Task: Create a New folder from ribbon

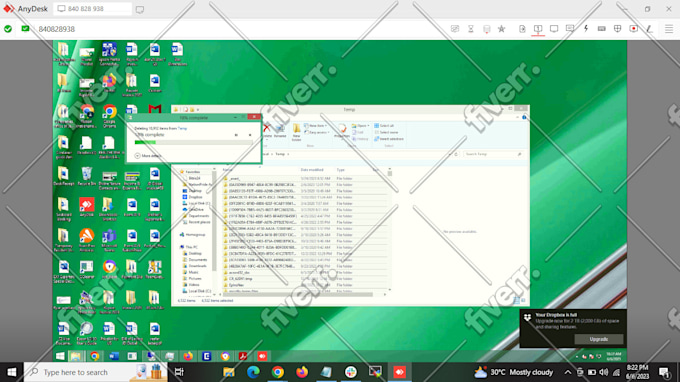Action: 297,132
